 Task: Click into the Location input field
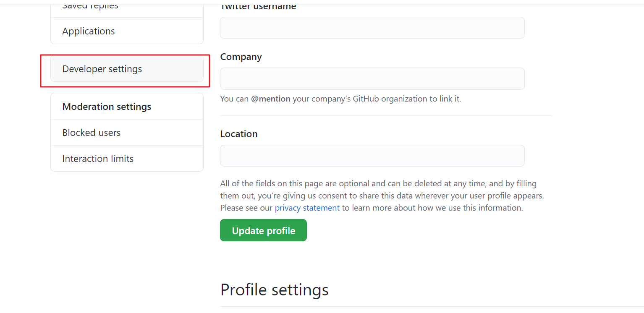pos(372,156)
